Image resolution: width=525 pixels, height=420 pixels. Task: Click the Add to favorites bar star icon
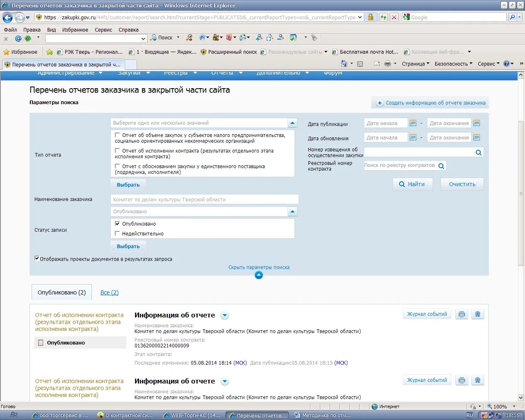[50, 52]
